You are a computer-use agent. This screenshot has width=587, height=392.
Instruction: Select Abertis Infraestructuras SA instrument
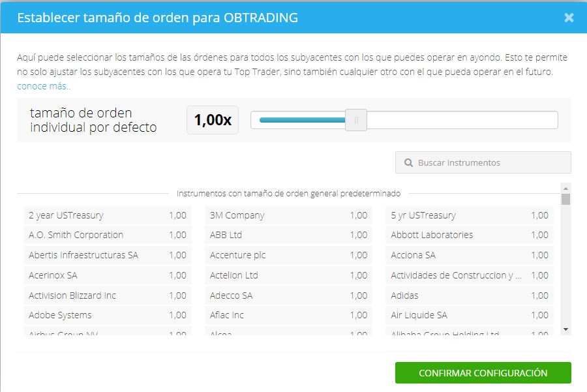[x=108, y=255]
